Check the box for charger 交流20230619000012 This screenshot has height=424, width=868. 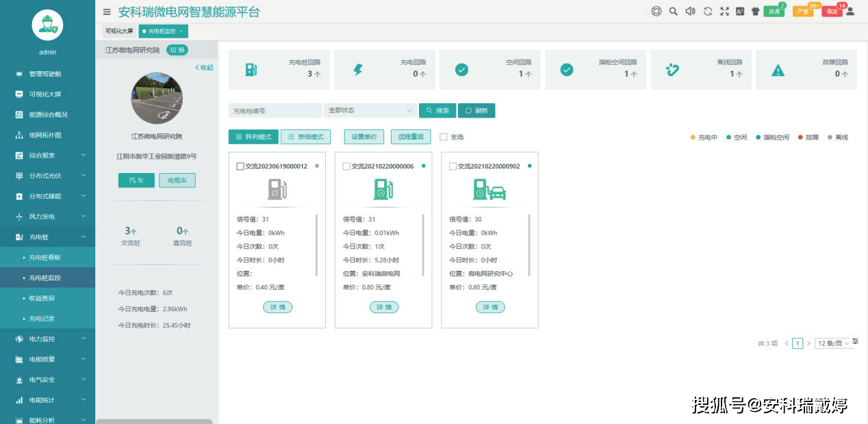pos(240,166)
